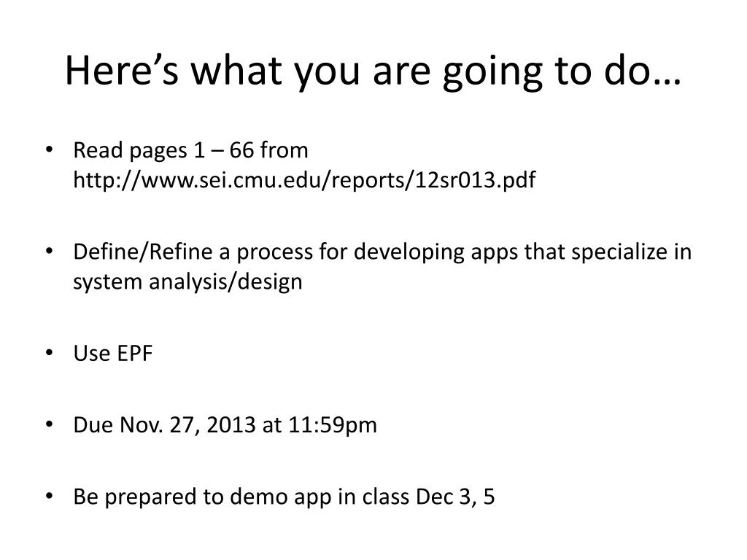Viewport: 747px width, 560px height.
Task: Click the "Use EPF" bullet text
Action: click(113, 354)
